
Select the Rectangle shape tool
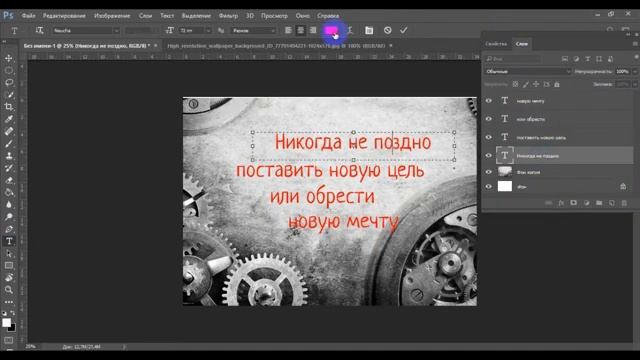pos(9,266)
